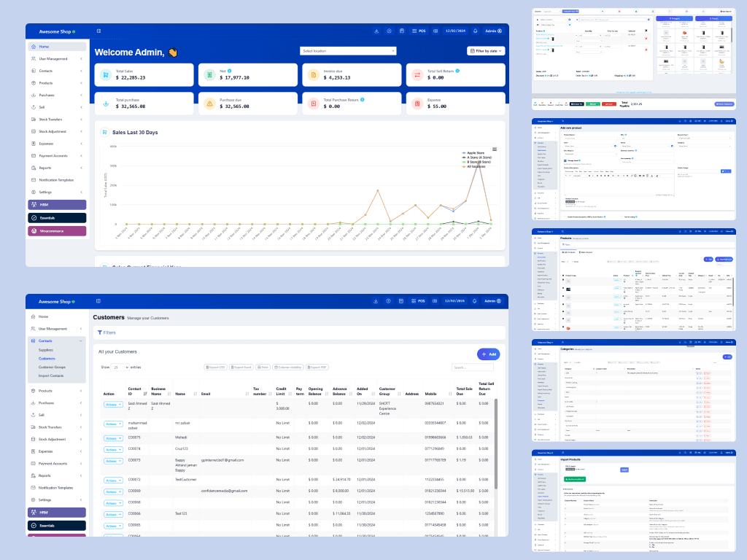Open Select location dropdown on dashboard

348,51
